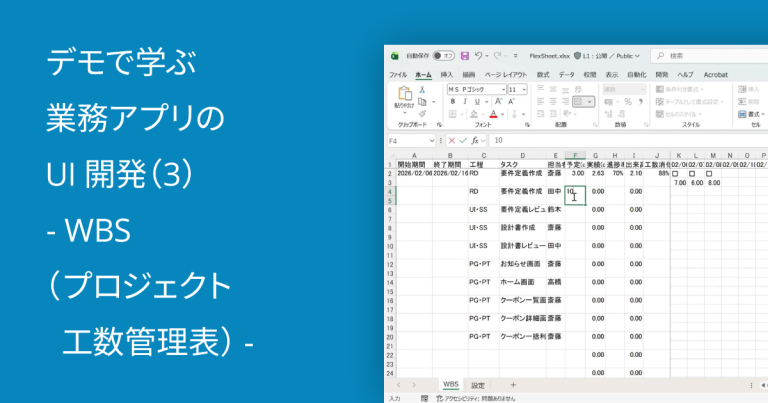Switch to the 数式 Formulas tab
The image size is (768, 403).
(543, 75)
